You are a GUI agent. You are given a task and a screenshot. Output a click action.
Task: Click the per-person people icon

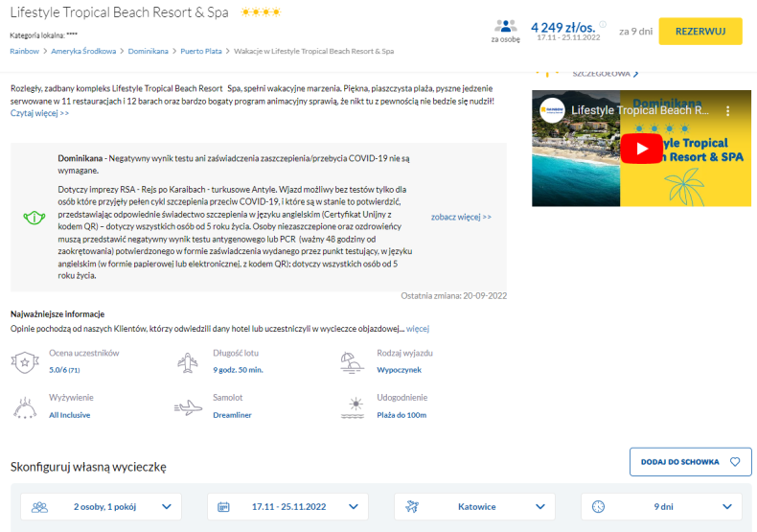505,27
